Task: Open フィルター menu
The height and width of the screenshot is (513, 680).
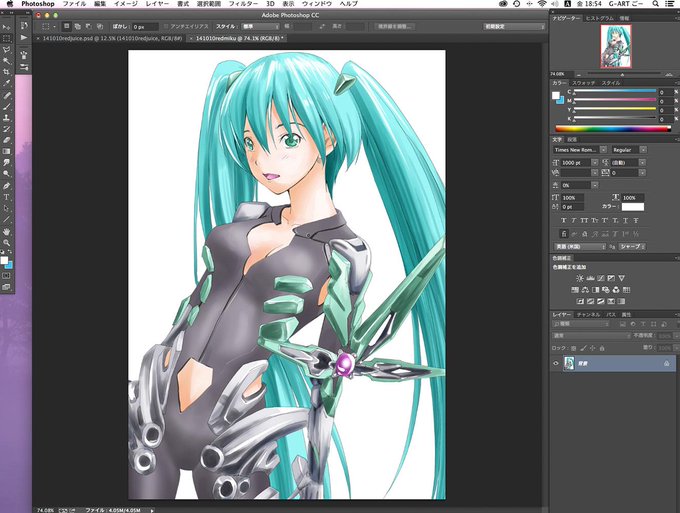Action: 243,4
